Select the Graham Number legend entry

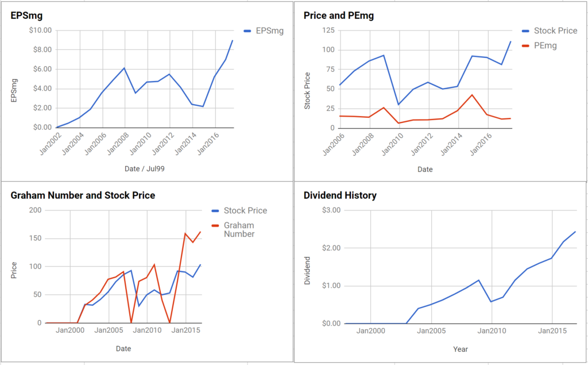tap(239, 229)
